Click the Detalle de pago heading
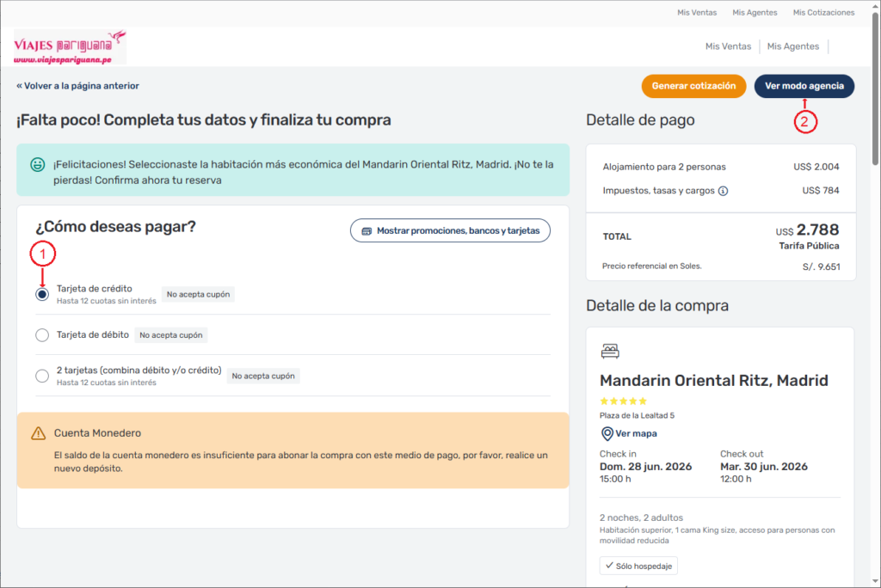Image resolution: width=881 pixels, height=588 pixels. point(640,120)
